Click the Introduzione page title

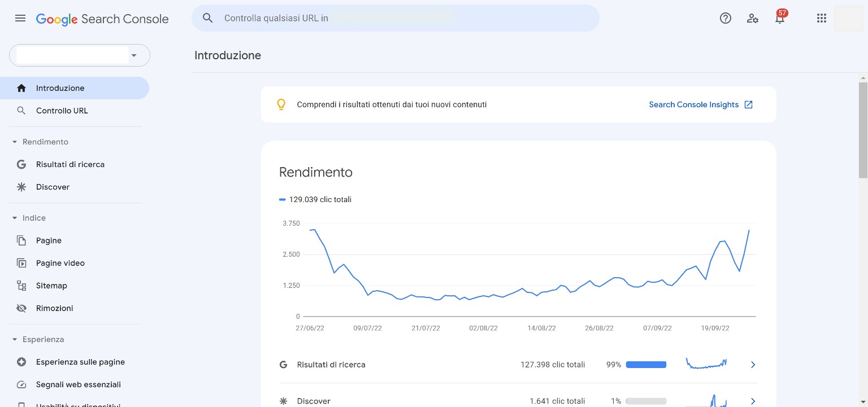click(x=228, y=55)
